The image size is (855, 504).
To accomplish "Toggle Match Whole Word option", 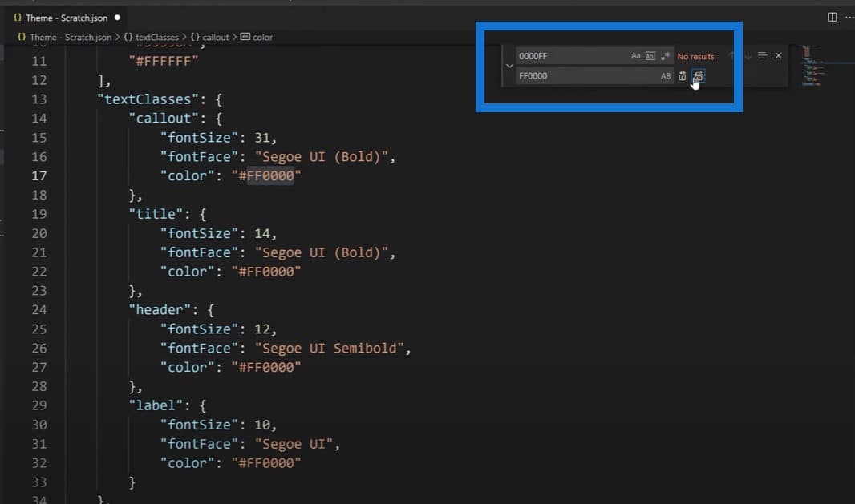I will 650,55.
